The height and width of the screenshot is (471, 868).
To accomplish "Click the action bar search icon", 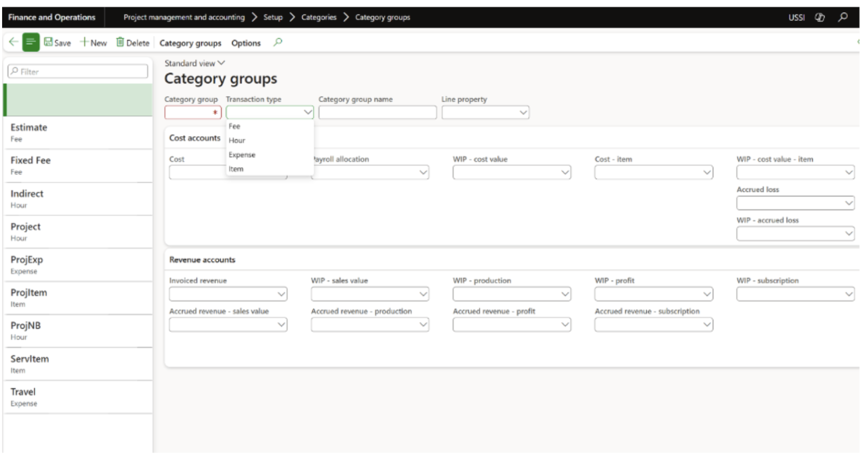I will tap(278, 42).
